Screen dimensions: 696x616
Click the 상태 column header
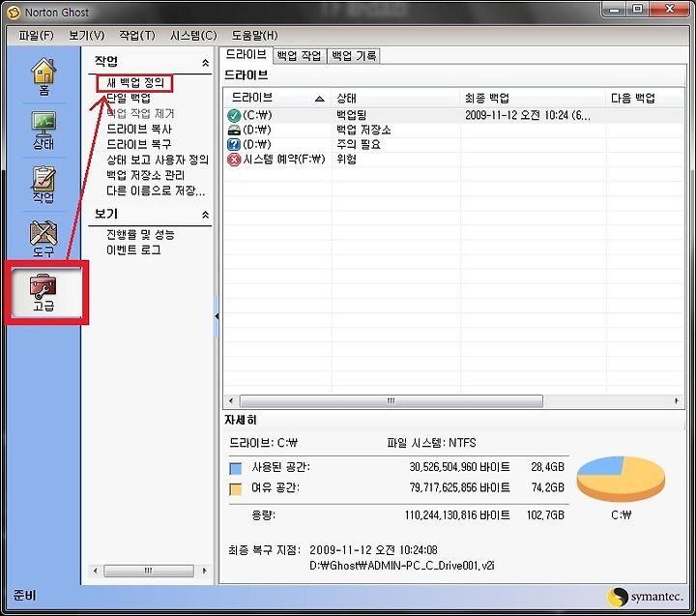(395, 98)
